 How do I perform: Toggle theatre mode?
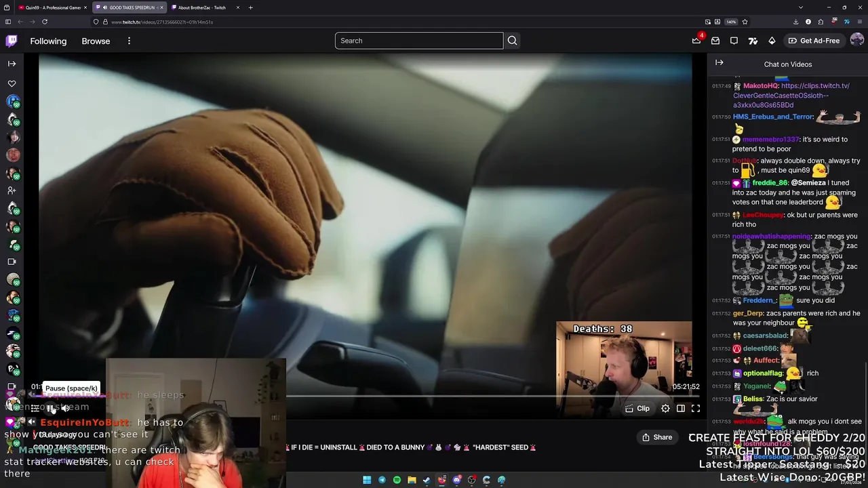(x=680, y=408)
